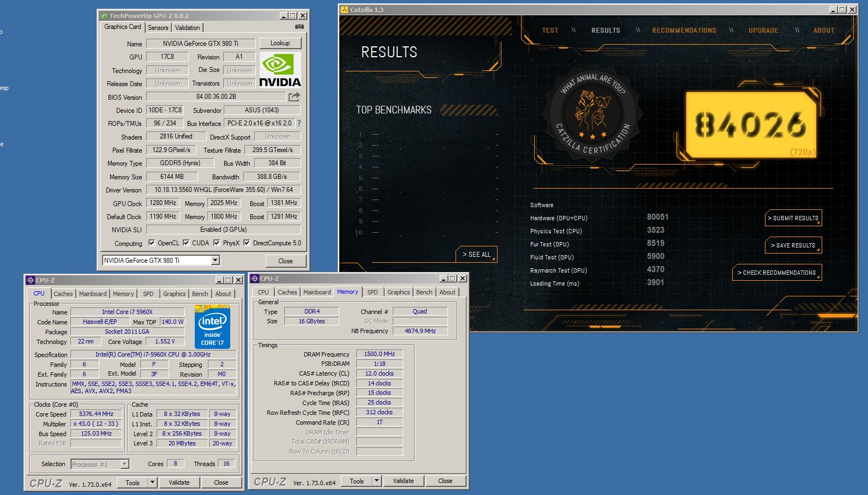The width and height of the screenshot is (868, 495).
Task: Click the GPU Name field GeForce GTX 980 Ti
Action: (x=201, y=44)
